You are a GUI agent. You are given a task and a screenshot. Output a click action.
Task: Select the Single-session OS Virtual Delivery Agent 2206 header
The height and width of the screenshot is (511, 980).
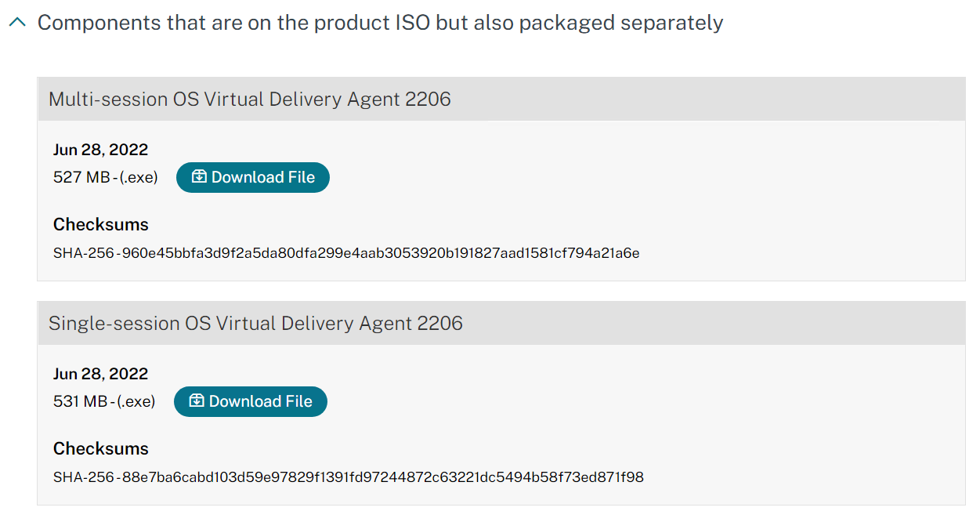coord(255,324)
